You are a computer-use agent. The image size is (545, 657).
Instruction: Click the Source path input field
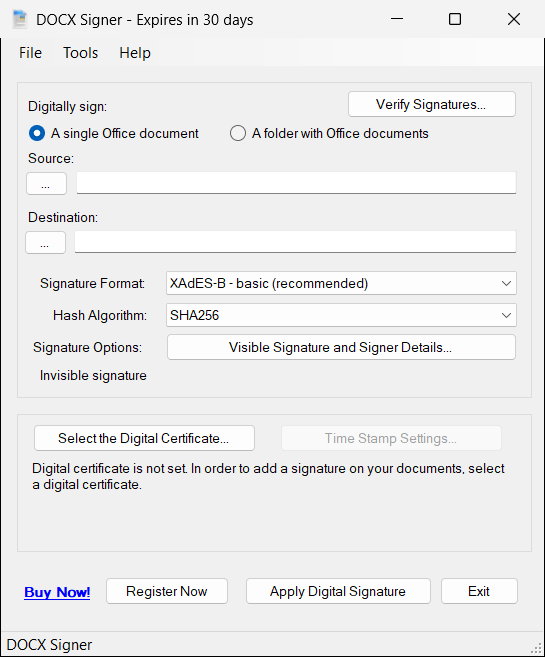pos(296,183)
